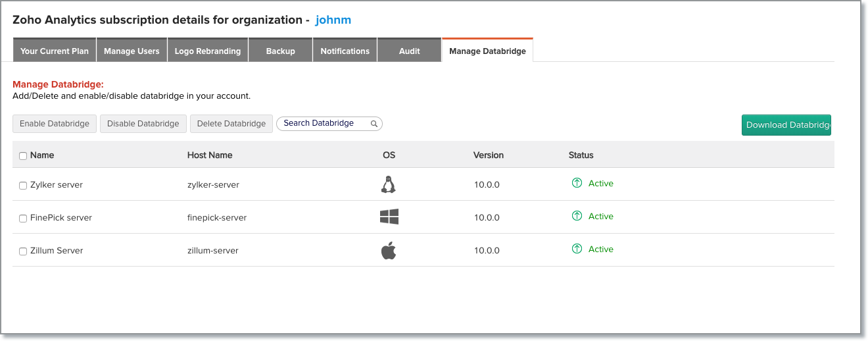Switch to the Manage Users tab

(132, 51)
